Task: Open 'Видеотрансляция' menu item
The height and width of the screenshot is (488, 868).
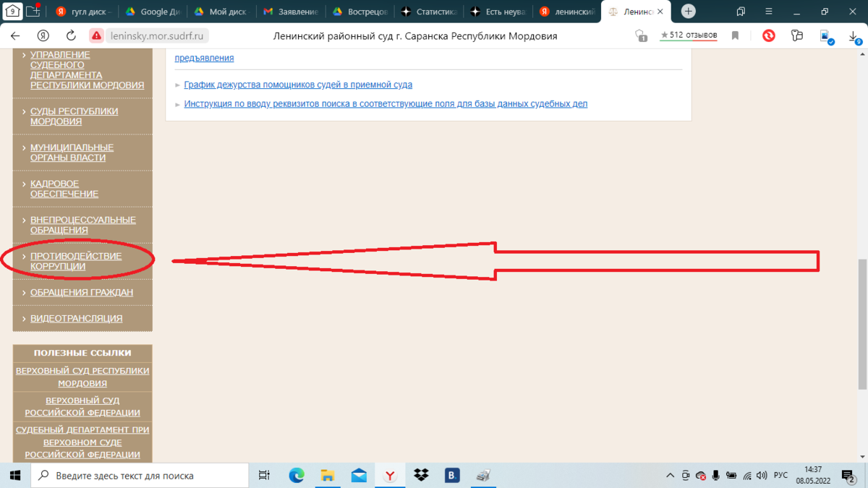Action: (x=76, y=318)
